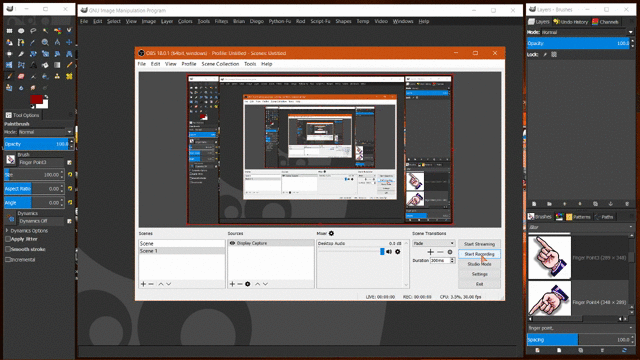Open OBS Profile menu

click(x=189, y=64)
